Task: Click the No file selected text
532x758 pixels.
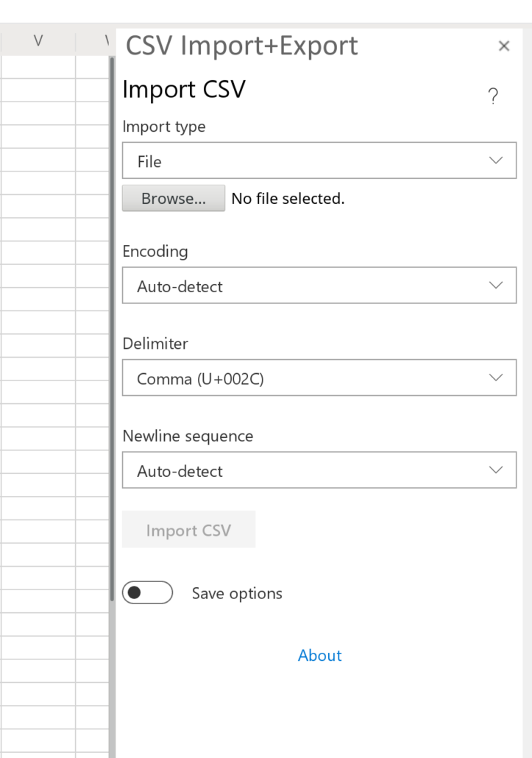Action: pos(288,199)
